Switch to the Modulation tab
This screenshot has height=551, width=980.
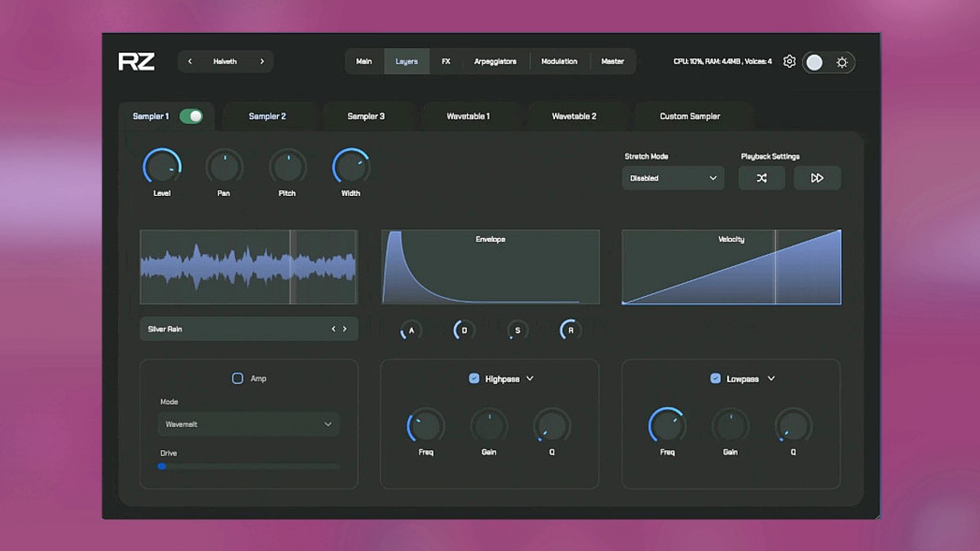(560, 61)
